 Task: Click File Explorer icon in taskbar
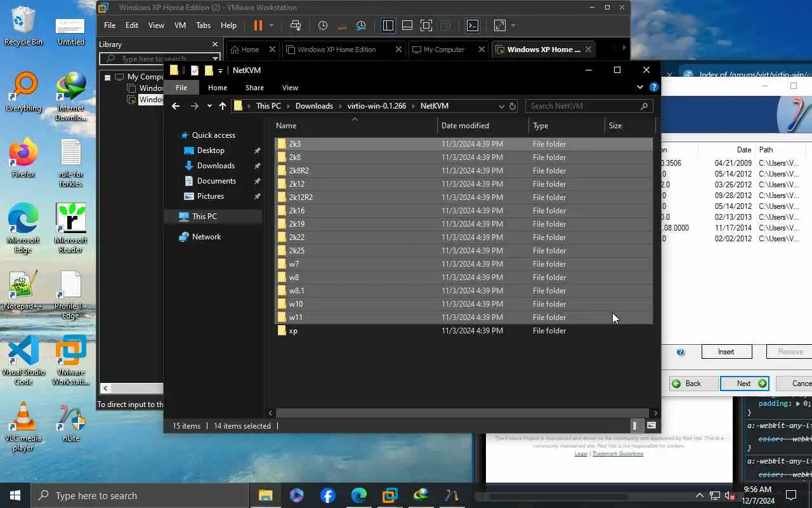(265, 495)
